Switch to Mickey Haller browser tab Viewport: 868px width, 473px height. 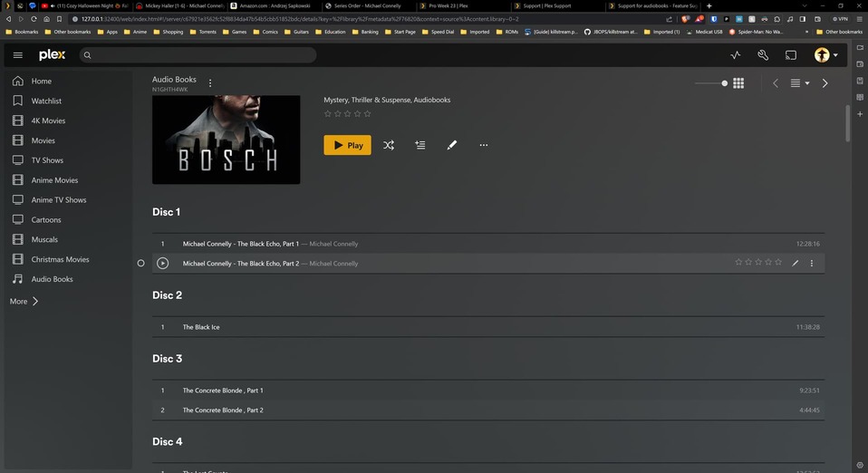click(179, 5)
